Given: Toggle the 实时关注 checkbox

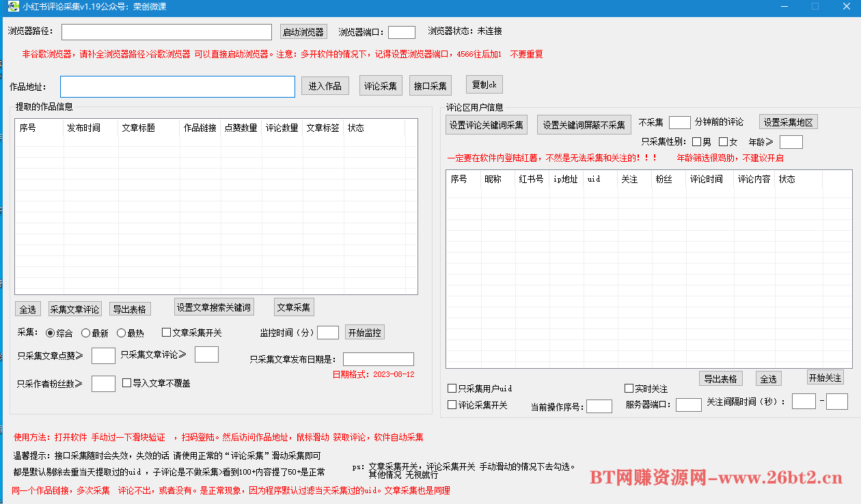Looking at the screenshot, I should click(629, 389).
